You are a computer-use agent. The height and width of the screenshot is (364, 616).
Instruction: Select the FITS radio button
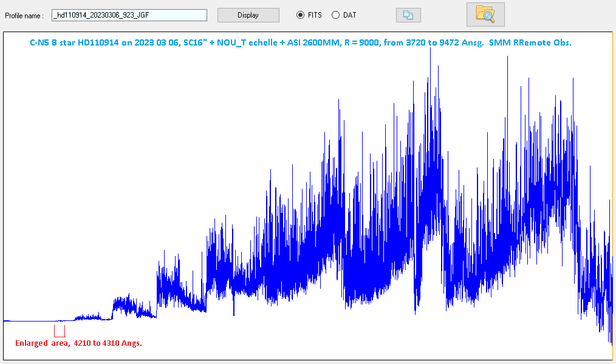point(300,15)
